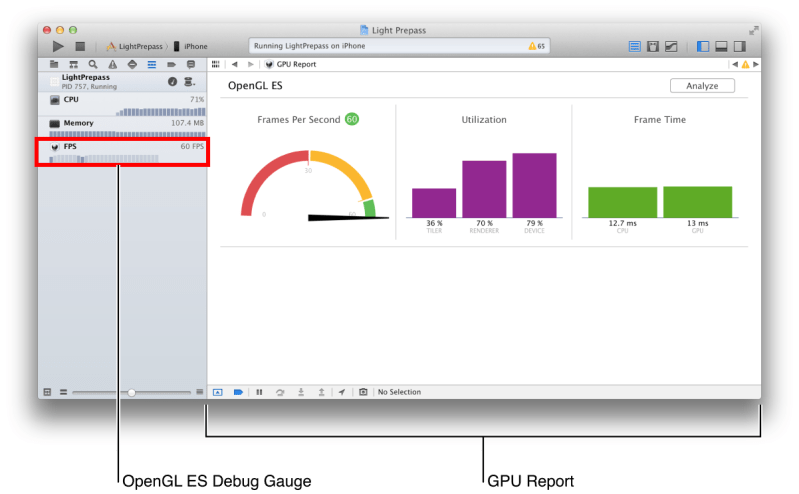Image resolution: width=799 pixels, height=494 pixels.
Task: Select the Standard editor mode
Action: pyautogui.click(x=634, y=46)
